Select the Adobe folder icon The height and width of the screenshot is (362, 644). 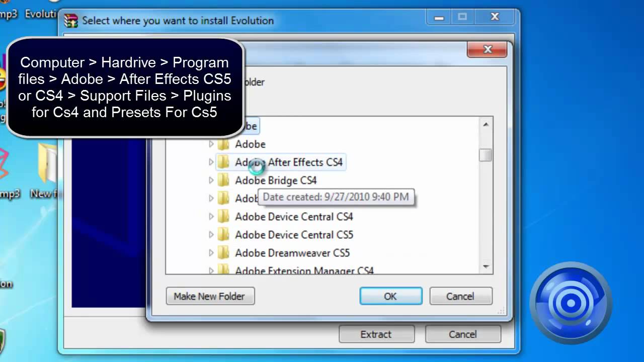click(223, 144)
